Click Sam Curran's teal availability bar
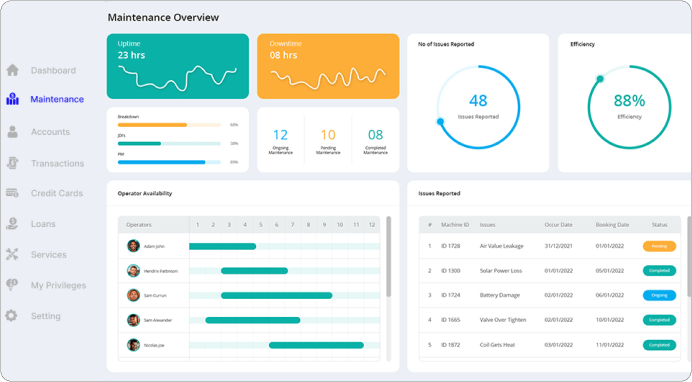This screenshot has height=382, width=692. pos(277,296)
